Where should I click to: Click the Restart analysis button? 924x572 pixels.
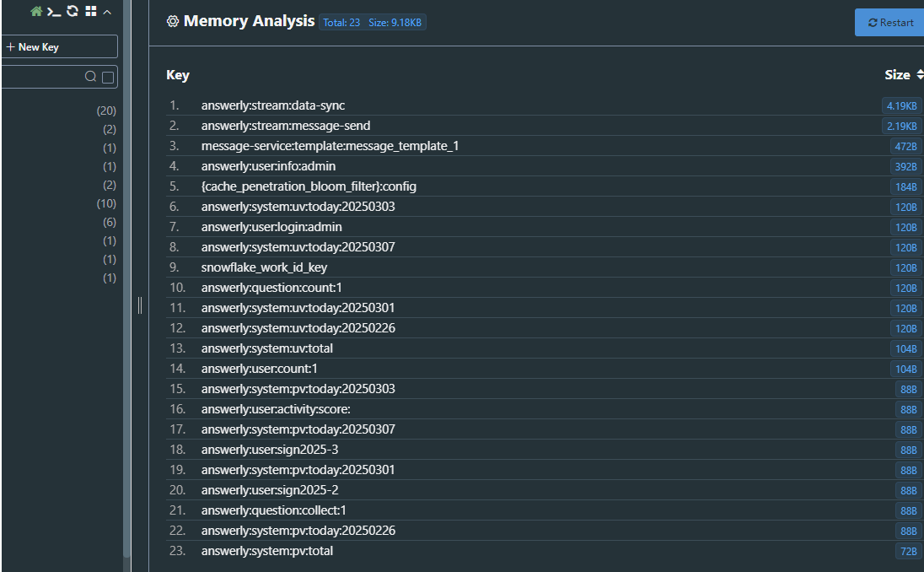point(889,23)
